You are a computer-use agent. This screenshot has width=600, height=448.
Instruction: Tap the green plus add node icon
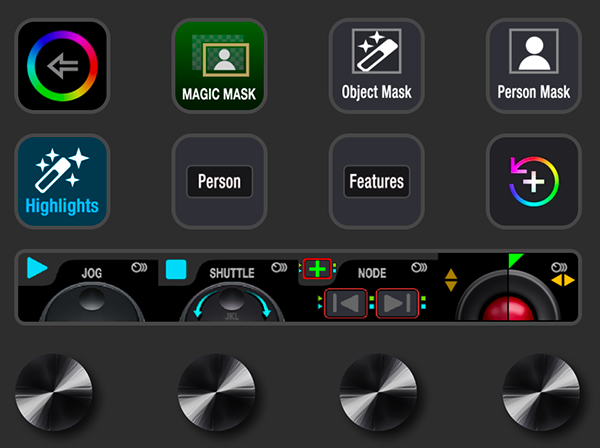pos(317,269)
